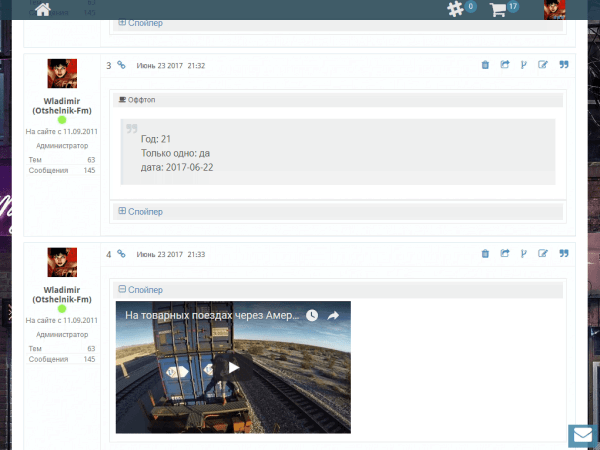Viewport: 600px width, 450px height.
Task: Expand the Спойлер section in post 3
Action: [140, 211]
